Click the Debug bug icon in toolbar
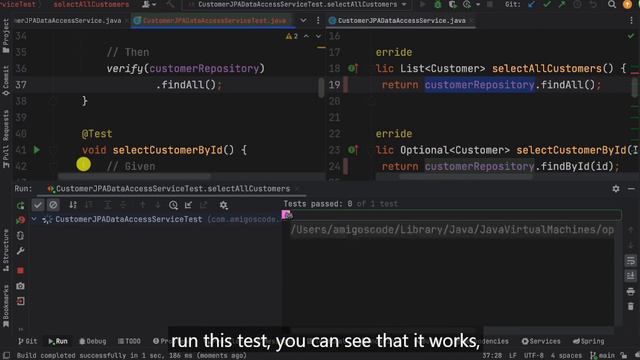This screenshot has height=360, width=640. pyautogui.click(x=438, y=4)
